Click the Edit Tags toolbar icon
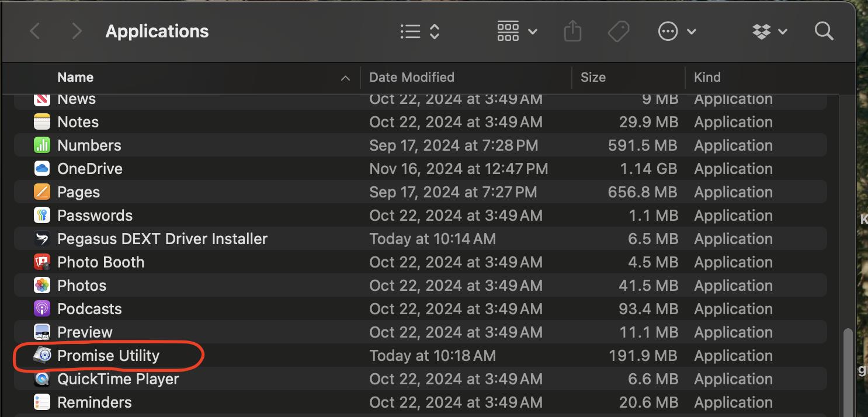The height and width of the screenshot is (417, 868). [618, 32]
